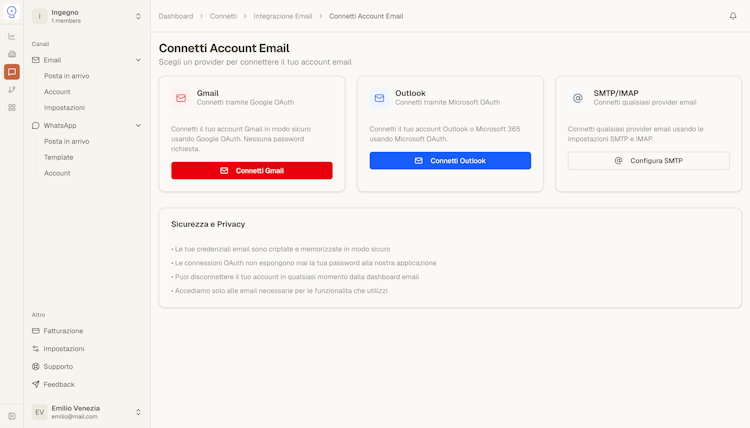Click the Outlook envelope card icon

[x=379, y=98]
